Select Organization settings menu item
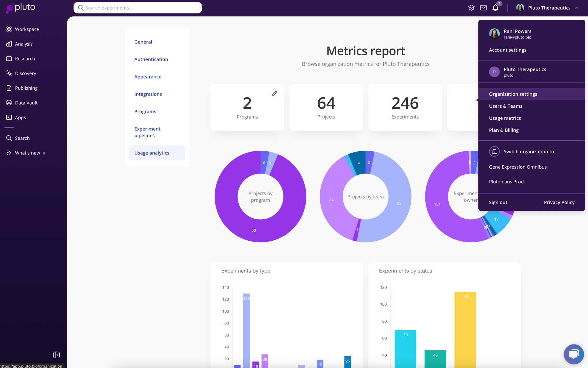Screen dimensions: 588x368 [513, 94]
